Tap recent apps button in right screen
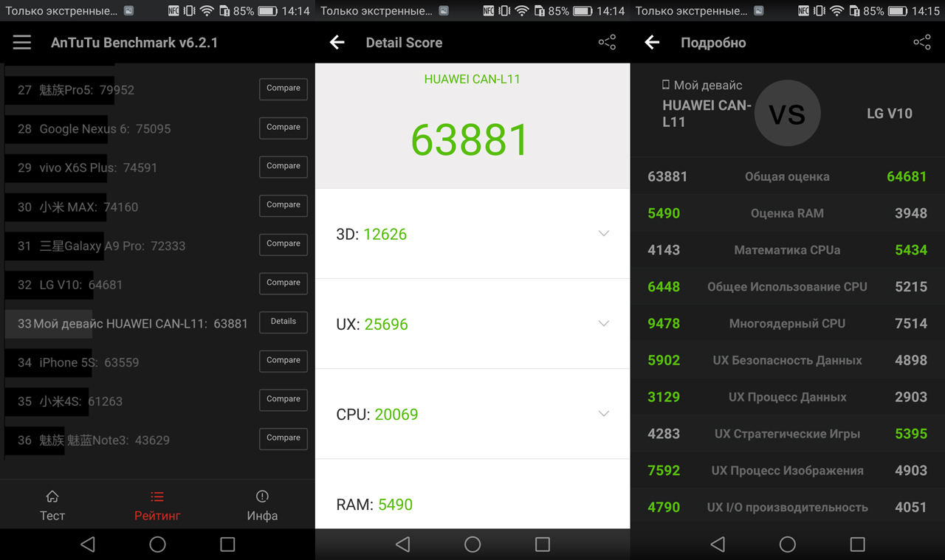Image resolution: width=945 pixels, height=560 pixels. pyautogui.click(x=857, y=545)
